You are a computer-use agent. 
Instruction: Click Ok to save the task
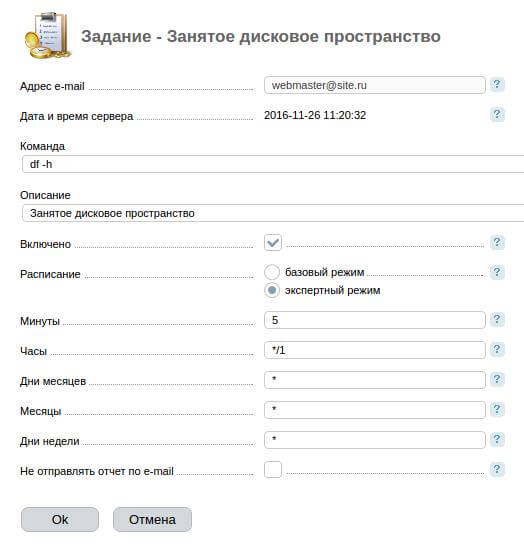[60, 519]
